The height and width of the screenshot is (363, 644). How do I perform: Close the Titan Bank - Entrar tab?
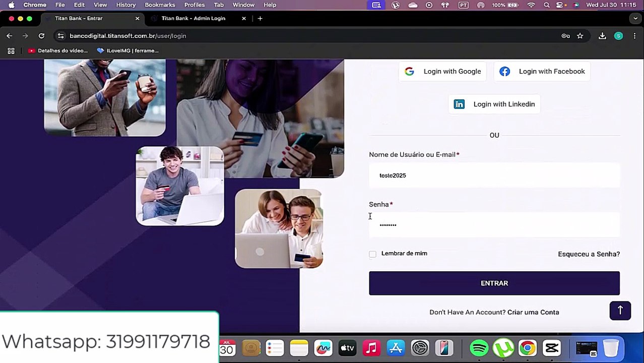pos(137,18)
